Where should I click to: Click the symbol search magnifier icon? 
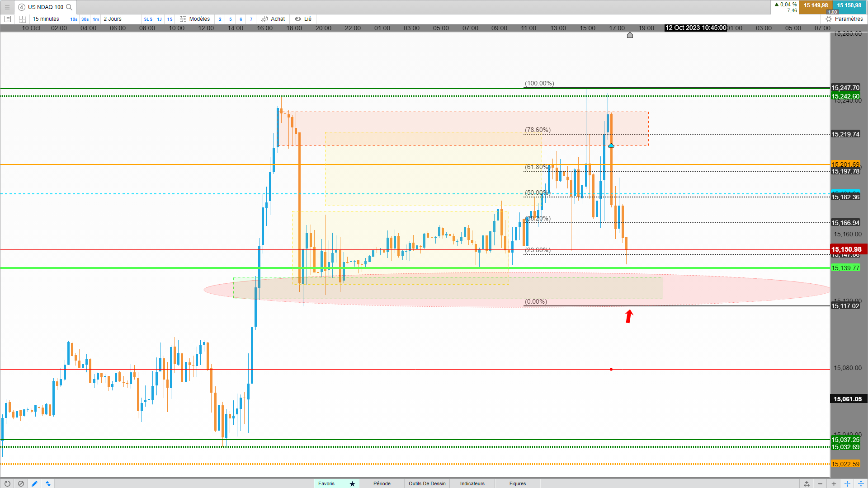click(69, 7)
